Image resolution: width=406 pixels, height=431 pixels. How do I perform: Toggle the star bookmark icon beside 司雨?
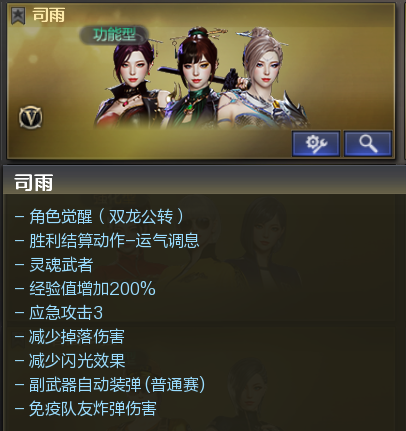click(18, 16)
